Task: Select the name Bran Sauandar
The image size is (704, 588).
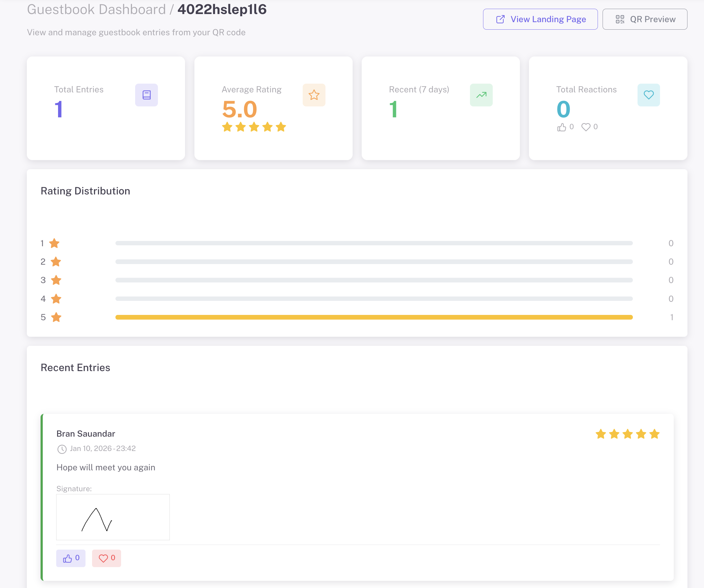Action: pos(86,434)
